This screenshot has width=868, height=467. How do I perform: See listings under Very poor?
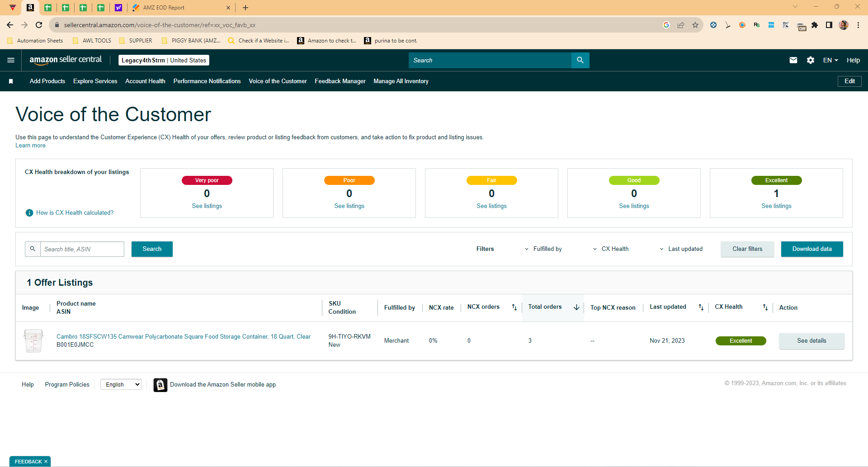point(207,206)
